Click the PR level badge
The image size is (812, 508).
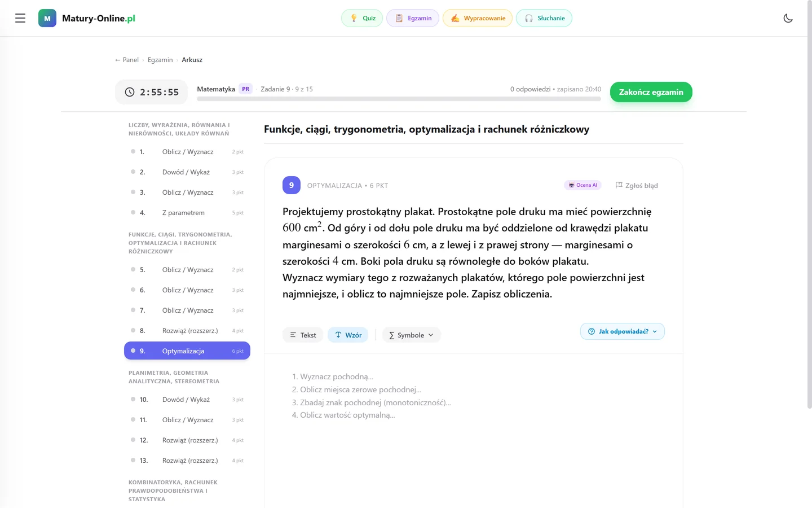point(246,89)
